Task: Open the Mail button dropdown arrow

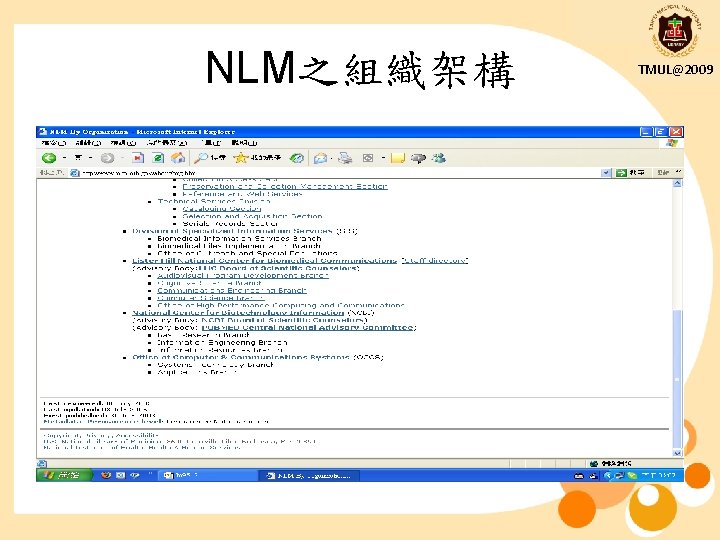Action: tap(332, 158)
